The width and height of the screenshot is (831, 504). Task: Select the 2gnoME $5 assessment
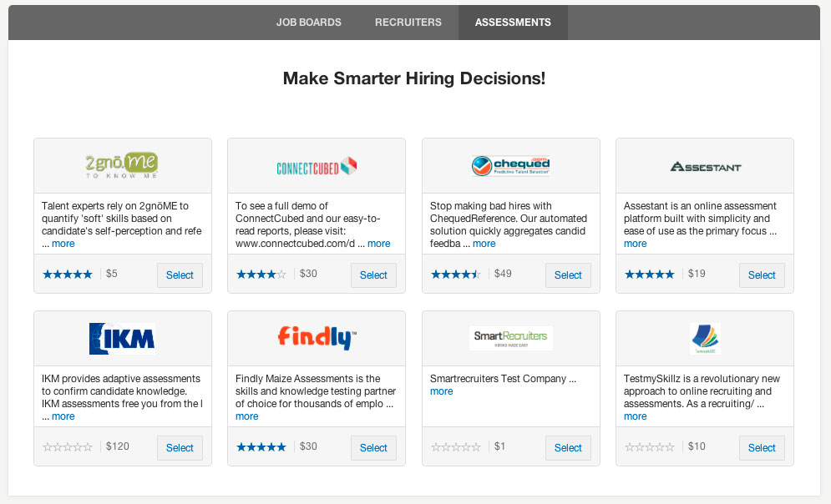click(x=180, y=275)
